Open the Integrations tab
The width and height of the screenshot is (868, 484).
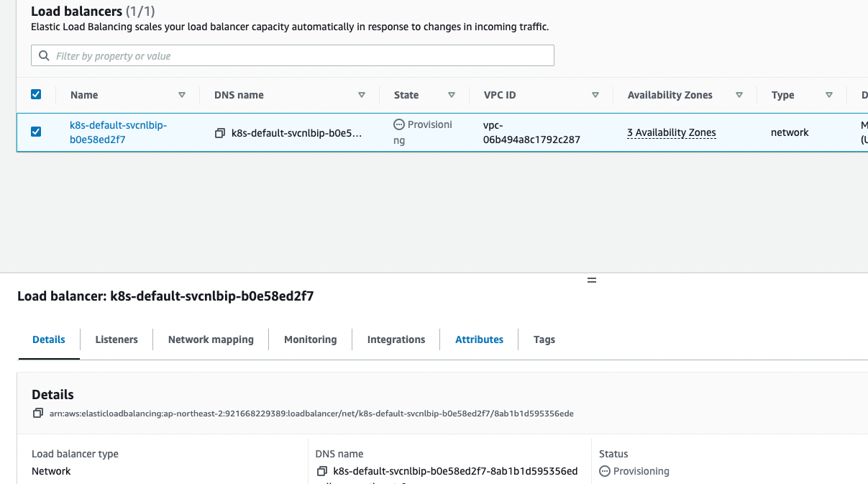396,339
